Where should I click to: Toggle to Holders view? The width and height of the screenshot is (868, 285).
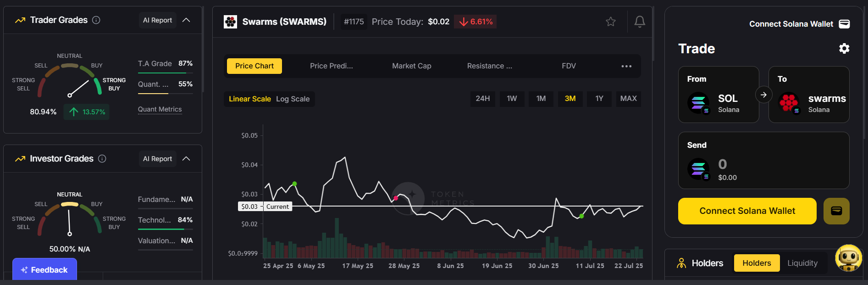coord(757,263)
